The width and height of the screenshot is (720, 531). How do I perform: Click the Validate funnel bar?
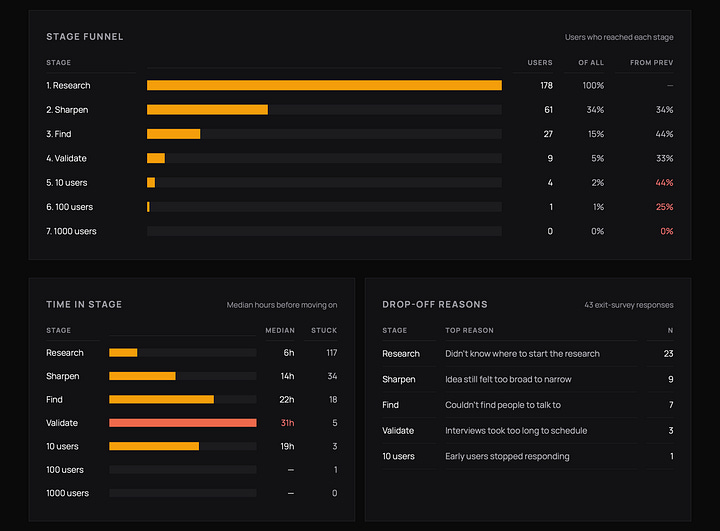tap(156, 158)
